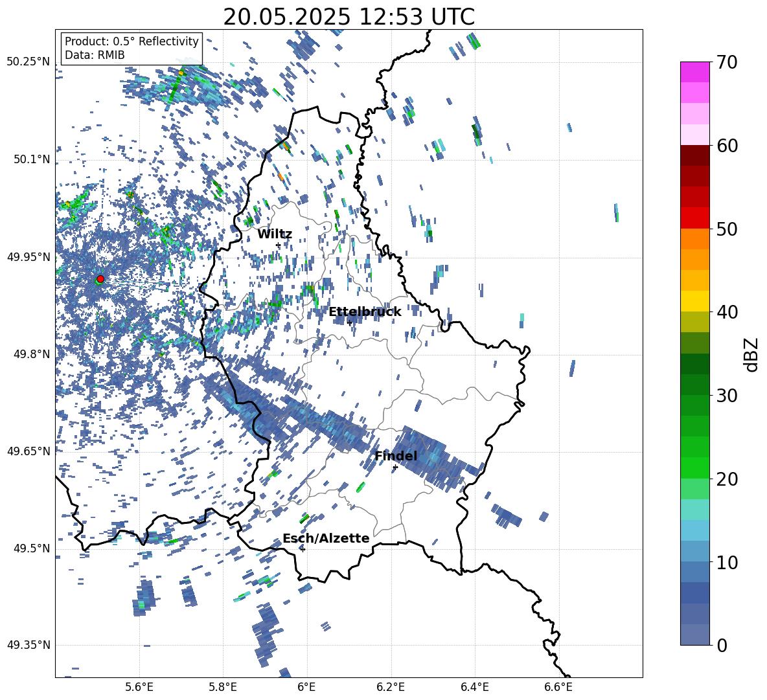Click the 30 tick on colorbar
Image resolution: width=767 pixels, height=700 pixels.
coord(726,396)
